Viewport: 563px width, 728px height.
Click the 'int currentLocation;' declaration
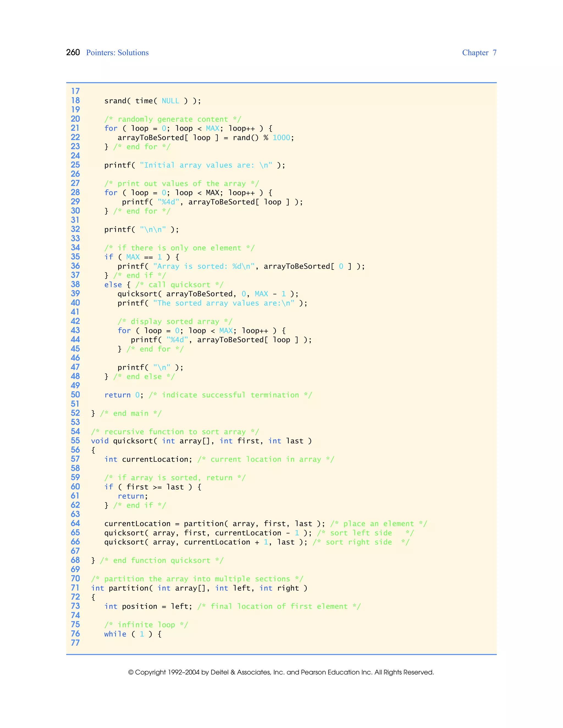pos(148,459)
